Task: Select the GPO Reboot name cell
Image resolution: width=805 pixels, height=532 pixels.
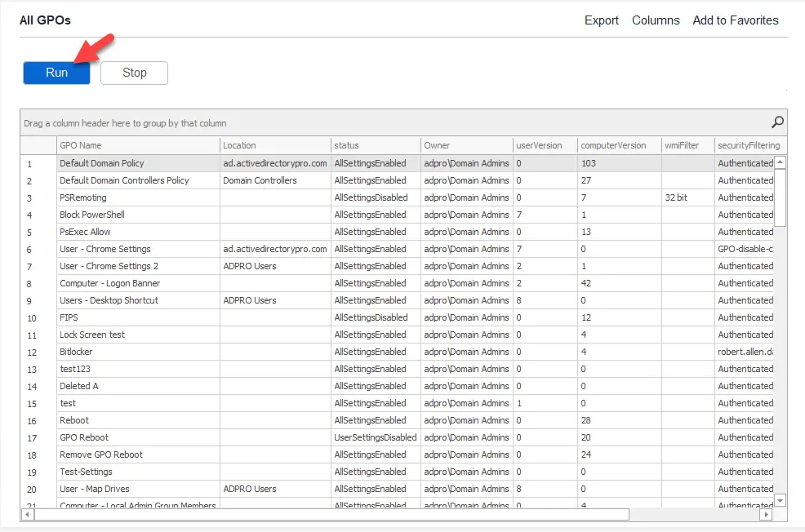Action: (138, 437)
